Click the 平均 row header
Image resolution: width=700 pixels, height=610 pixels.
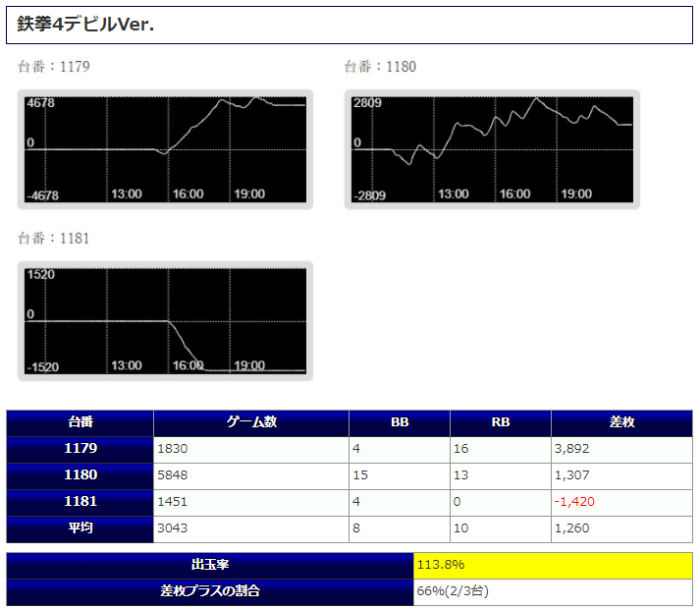point(81,528)
